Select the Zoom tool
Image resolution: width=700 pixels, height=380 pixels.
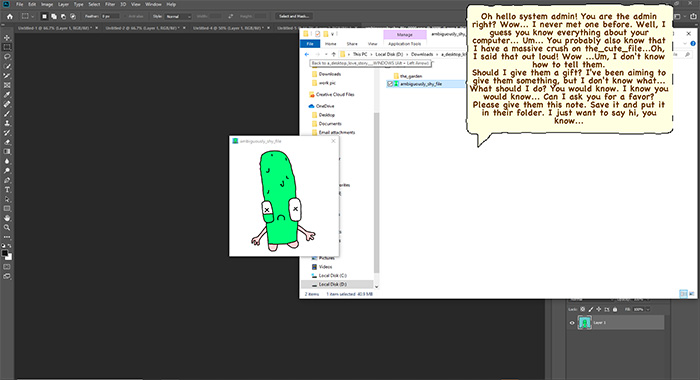coord(7,228)
